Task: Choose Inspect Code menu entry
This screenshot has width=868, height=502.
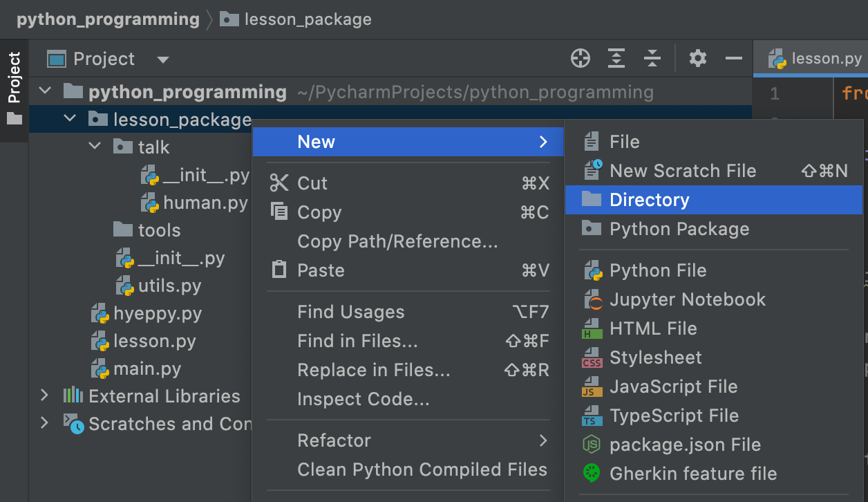Action: click(x=408, y=399)
